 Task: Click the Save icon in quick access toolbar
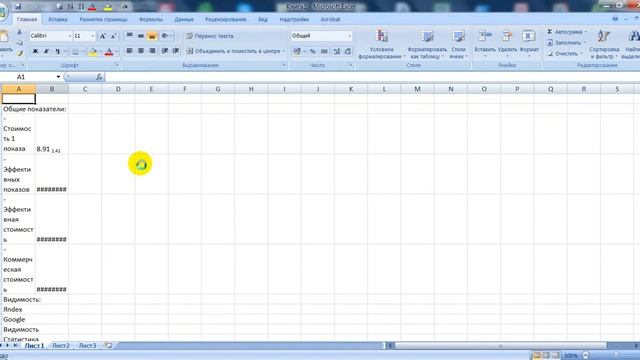pyautogui.click(x=18, y=6)
